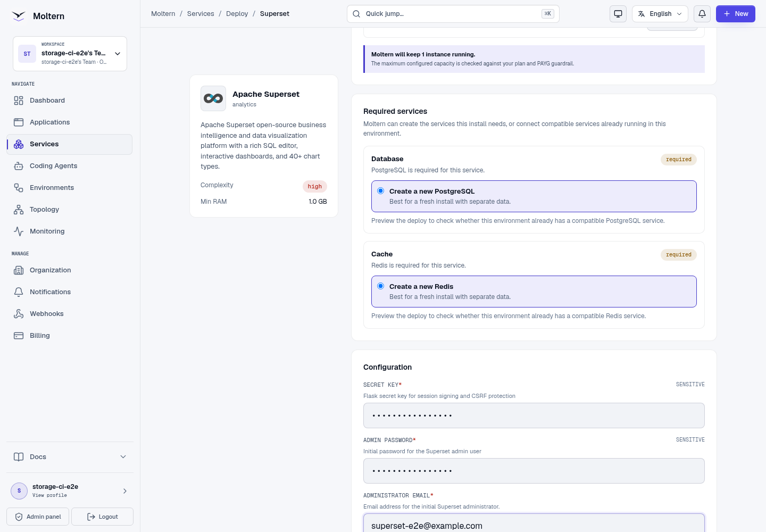The height and width of the screenshot is (532, 766).
Task: Click the Organization building icon
Action: 19,270
